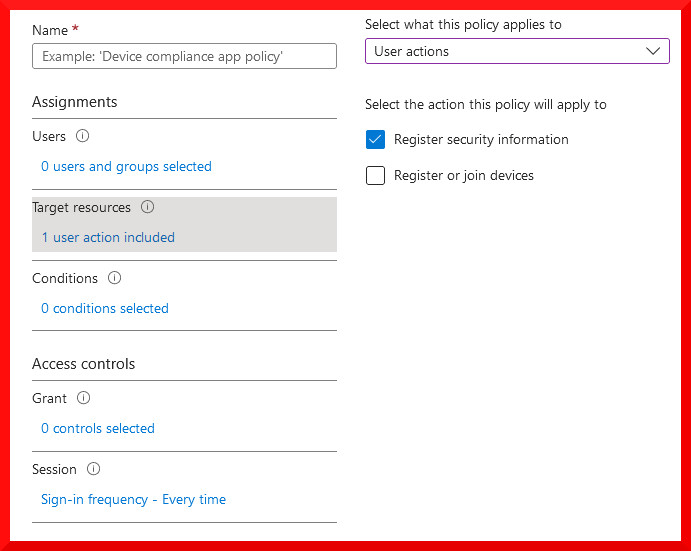The image size is (691, 551).
Task: Click the info icon next to Session
Action: click(x=94, y=469)
